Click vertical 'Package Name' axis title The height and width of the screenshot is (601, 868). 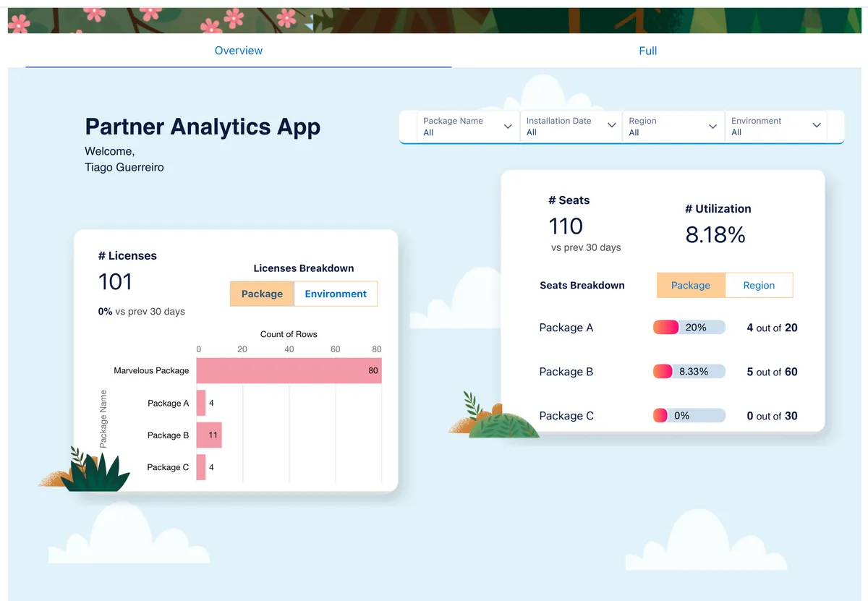[x=103, y=419]
